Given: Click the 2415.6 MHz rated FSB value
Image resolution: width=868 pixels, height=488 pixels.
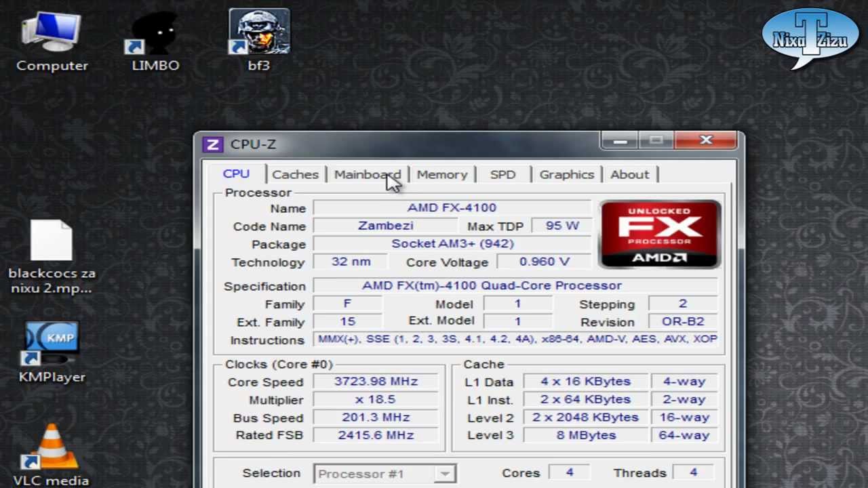Looking at the screenshot, I should point(376,435).
